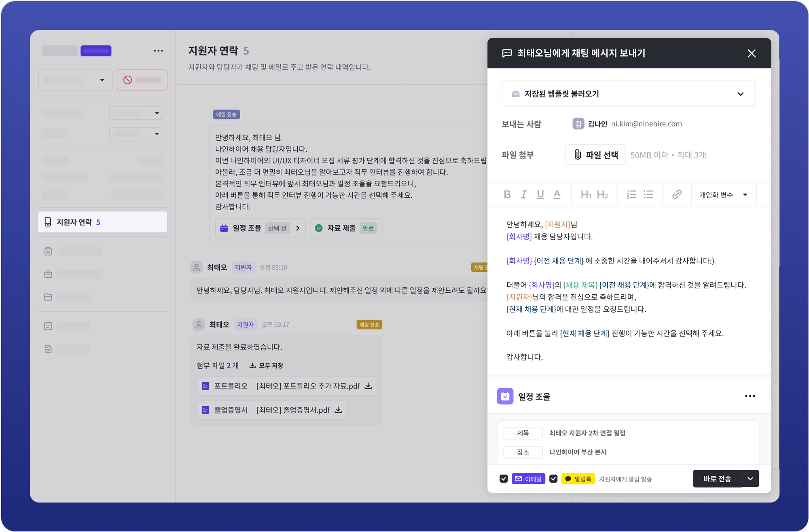809x532 pixels.
Task: Uncheck the 이메일 send checkbox
Action: point(504,479)
